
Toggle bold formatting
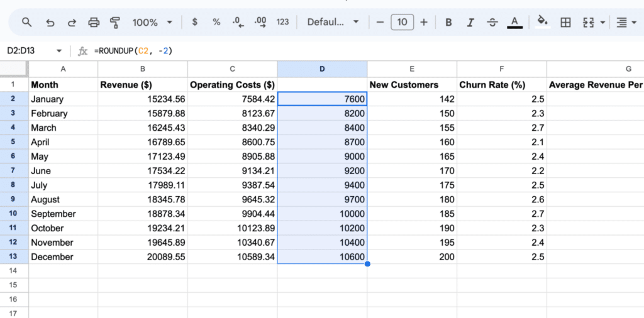click(448, 22)
